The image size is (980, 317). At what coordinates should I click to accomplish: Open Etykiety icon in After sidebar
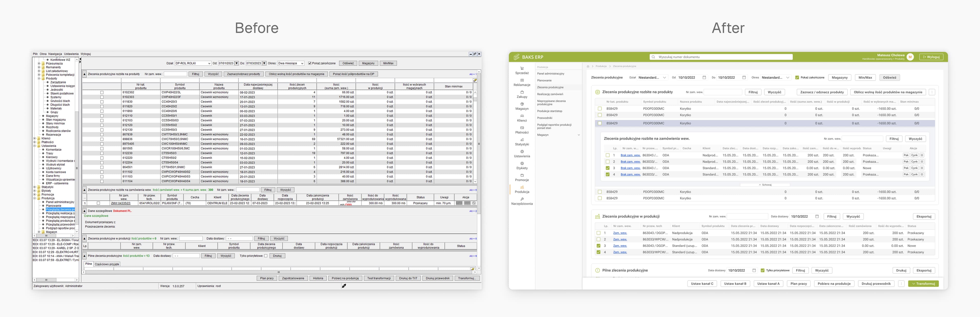click(x=522, y=163)
